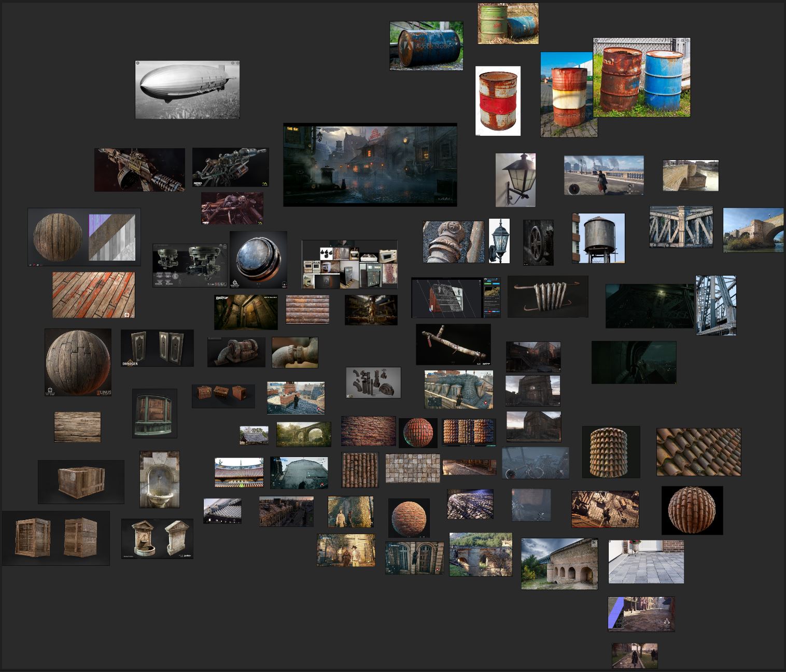
Task: Select the black-and-white zeppelin airship photo
Action: (187, 90)
